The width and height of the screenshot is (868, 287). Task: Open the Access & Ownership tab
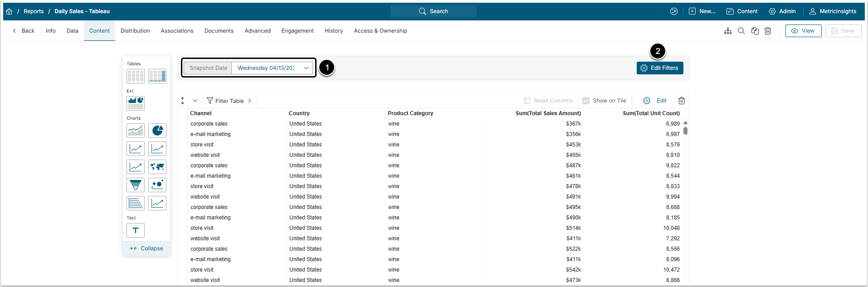point(380,31)
